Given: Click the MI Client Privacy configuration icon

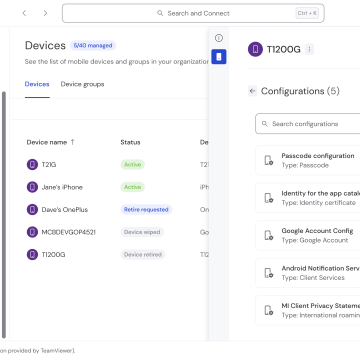Looking at the screenshot, I should tap(269, 310).
